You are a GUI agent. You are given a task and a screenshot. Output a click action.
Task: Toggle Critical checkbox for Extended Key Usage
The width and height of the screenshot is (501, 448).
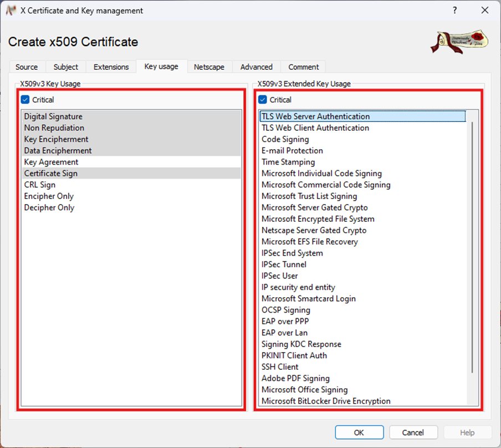[263, 100]
